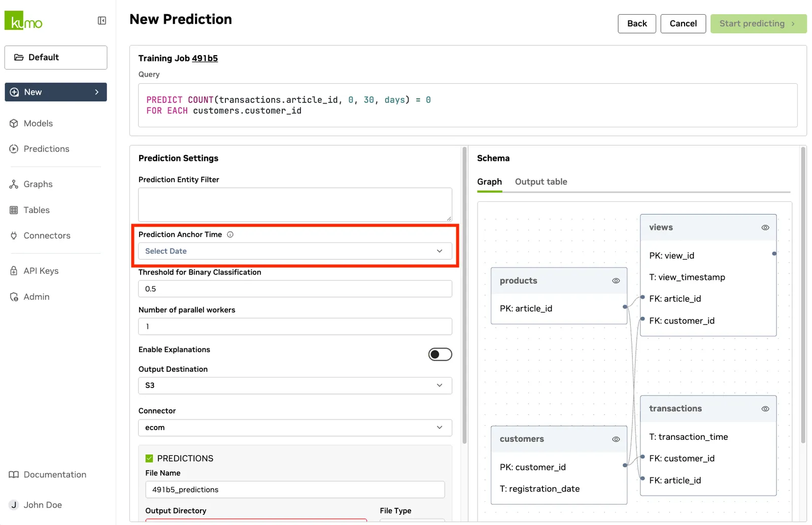Click the Threshold for Binary Classification field
The height and width of the screenshot is (525, 812).
[295, 289]
